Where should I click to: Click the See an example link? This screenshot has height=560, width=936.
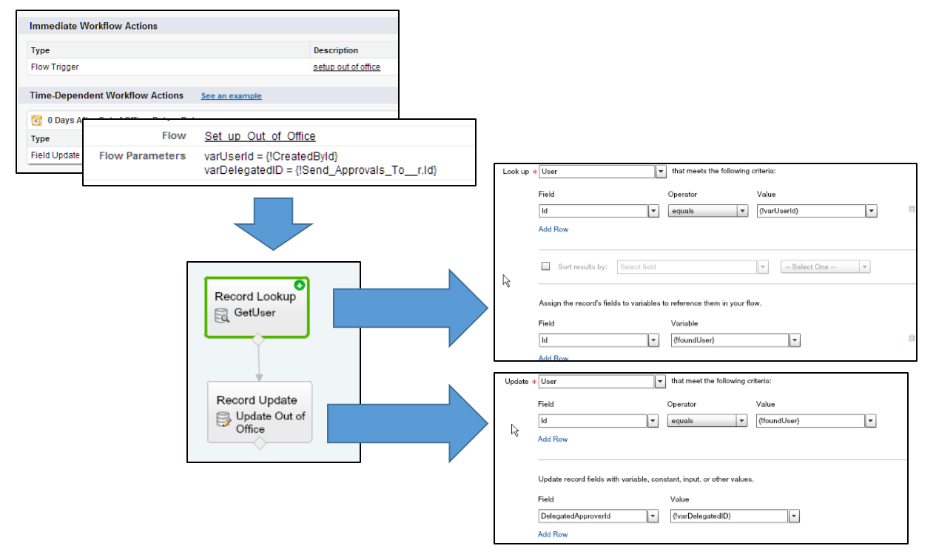pyautogui.click(x=231, y=96)
